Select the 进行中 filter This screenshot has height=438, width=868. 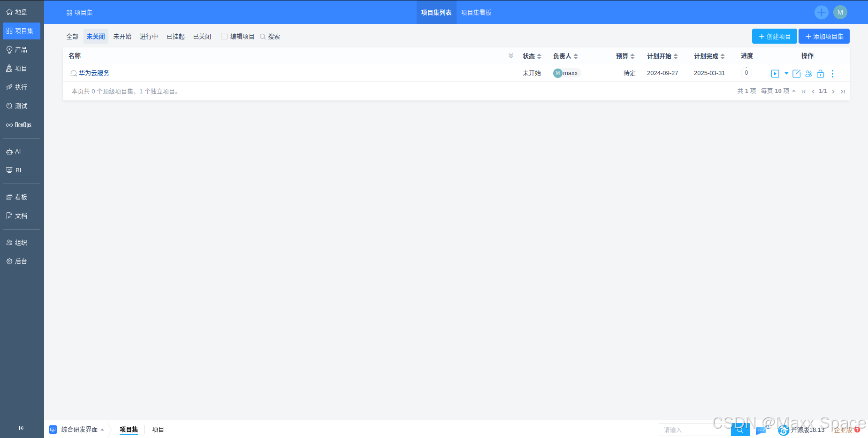click(x=149, y=36)
